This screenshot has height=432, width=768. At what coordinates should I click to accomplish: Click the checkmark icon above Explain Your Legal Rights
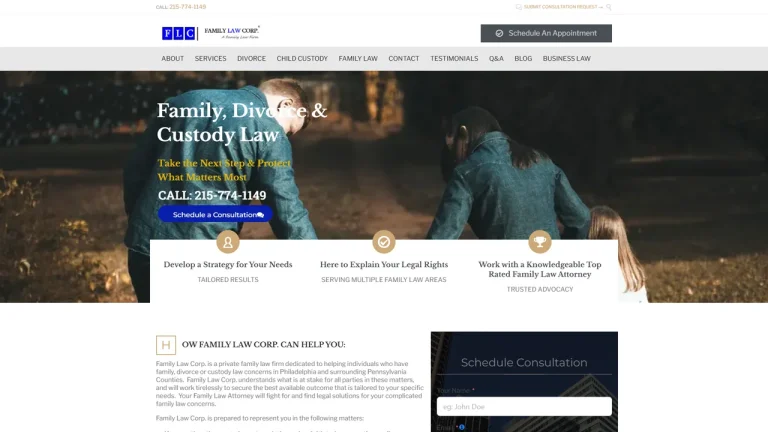(384, 241)
